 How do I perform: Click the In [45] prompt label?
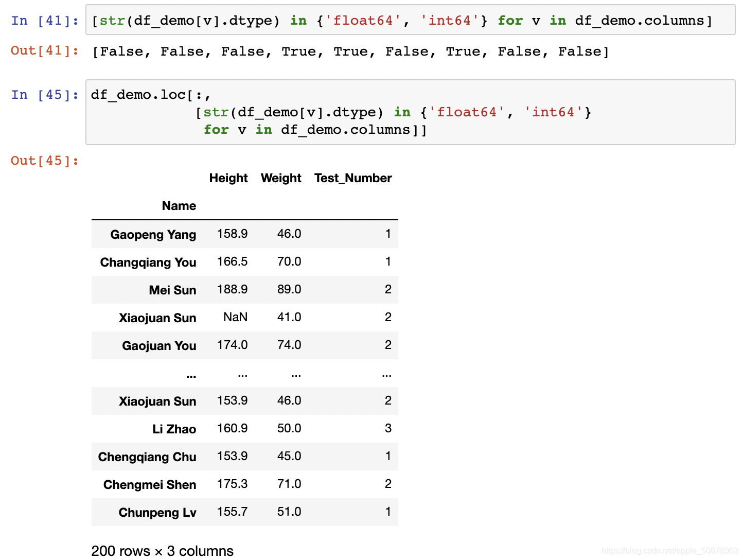45,95
